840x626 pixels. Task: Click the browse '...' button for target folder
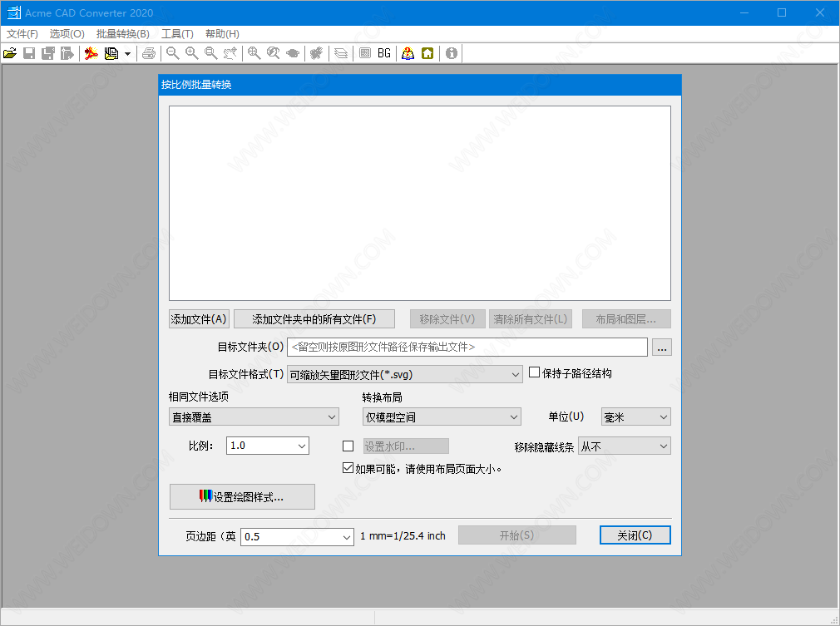click(x=662, y=348)
